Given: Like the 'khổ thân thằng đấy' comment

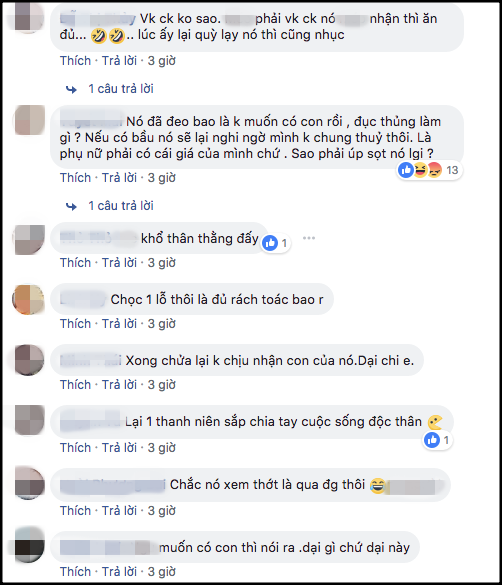Looking at the screenshot, I should [x=75, y=263].
